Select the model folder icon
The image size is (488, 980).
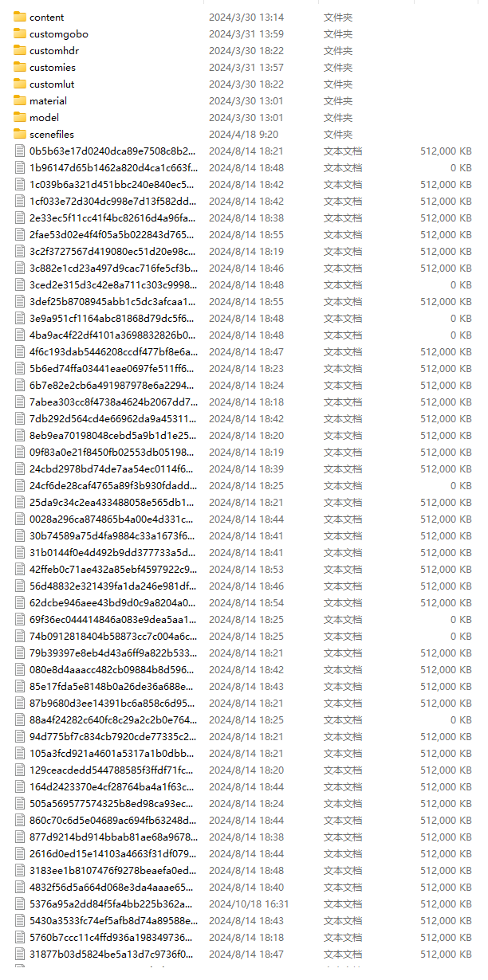pos(20,117)
